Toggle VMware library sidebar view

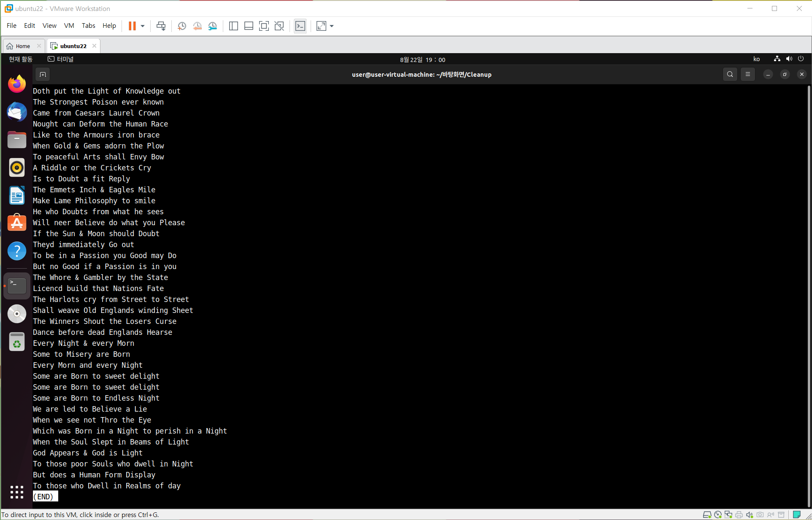click(x=233, y=26)
